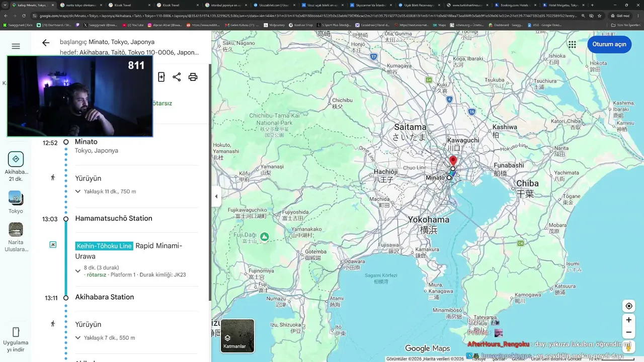Click the Fuji Dağı mountain marker
Viewport: 644px width, 362px height.
click(264, 236)
